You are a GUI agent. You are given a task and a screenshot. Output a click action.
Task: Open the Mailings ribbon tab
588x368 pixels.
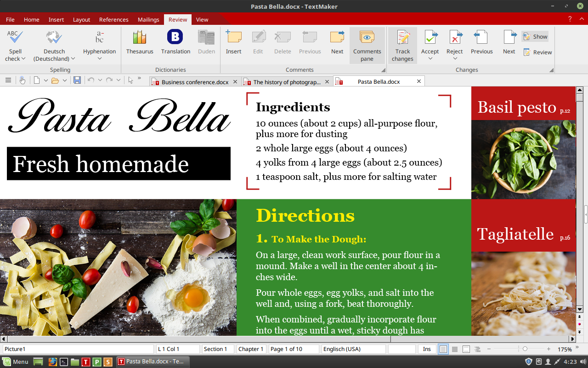click(x=148, y=20)
